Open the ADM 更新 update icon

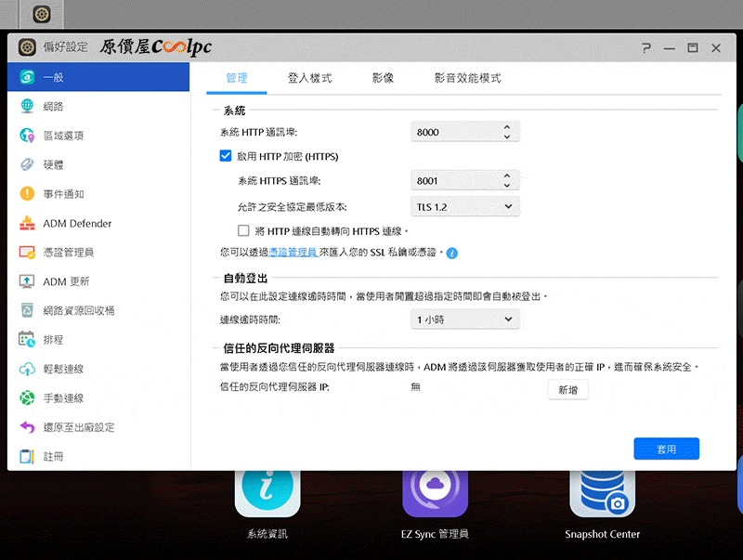(x=27, y=281)
